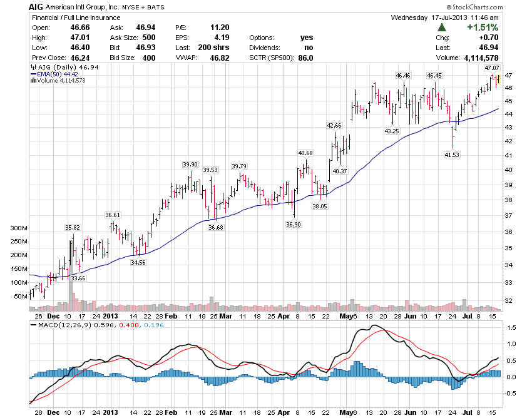Viewport: 532px width, 418px height.
Task: Click the EPS value 4.19
Action: (222, 38)
